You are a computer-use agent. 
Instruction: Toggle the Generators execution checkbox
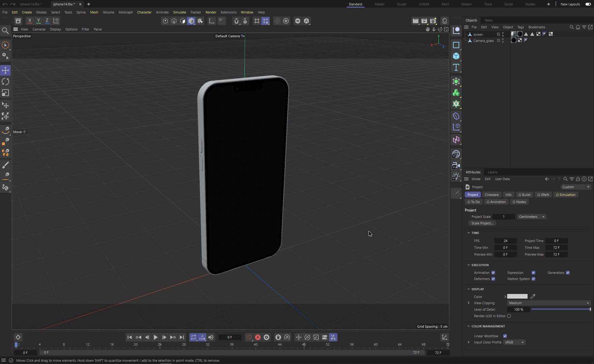click(x=568, y=273)
